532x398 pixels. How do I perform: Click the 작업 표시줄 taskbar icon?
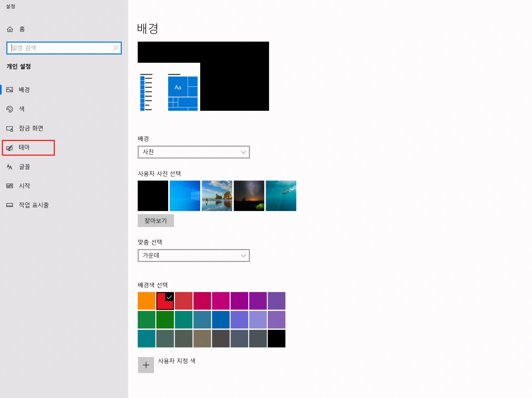click(x=10, y=205)
